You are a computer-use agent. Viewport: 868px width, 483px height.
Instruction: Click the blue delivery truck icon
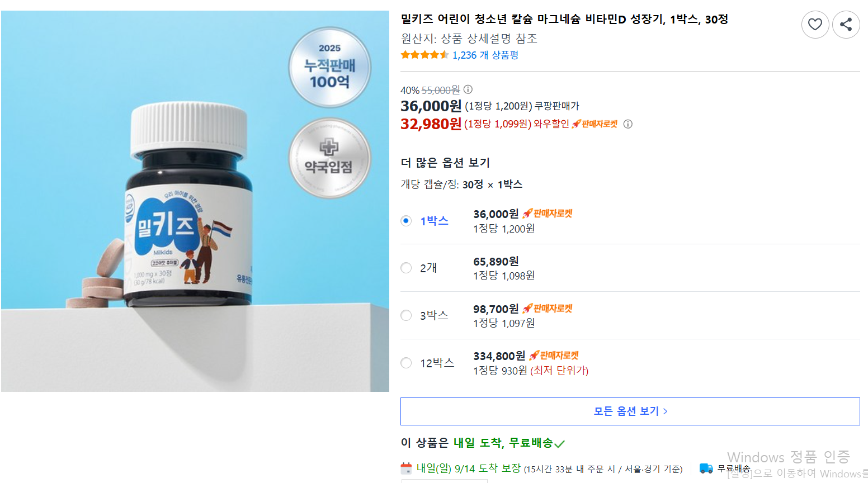click(x=706, y=468)
